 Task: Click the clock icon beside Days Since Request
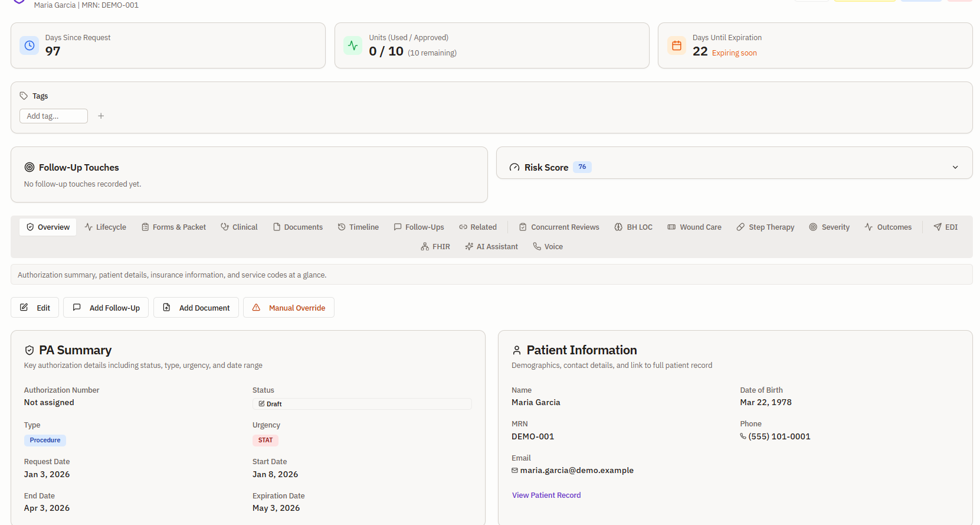[30, 45]
